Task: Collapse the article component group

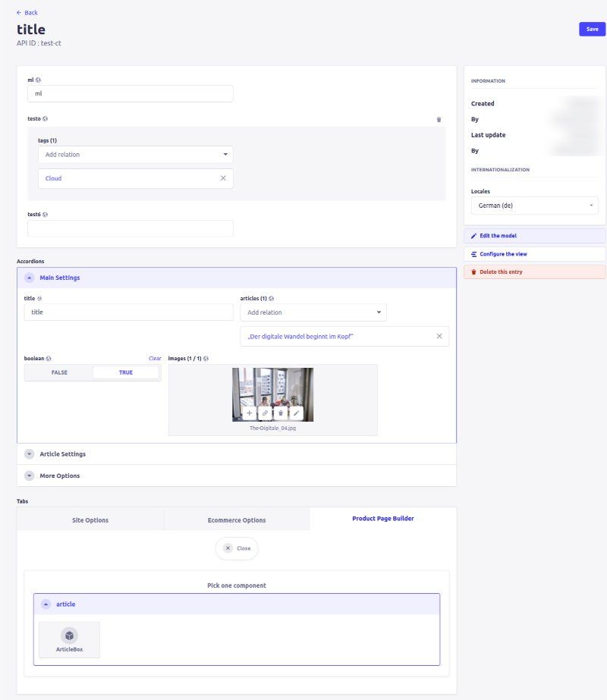Action: tap(236, 604)
